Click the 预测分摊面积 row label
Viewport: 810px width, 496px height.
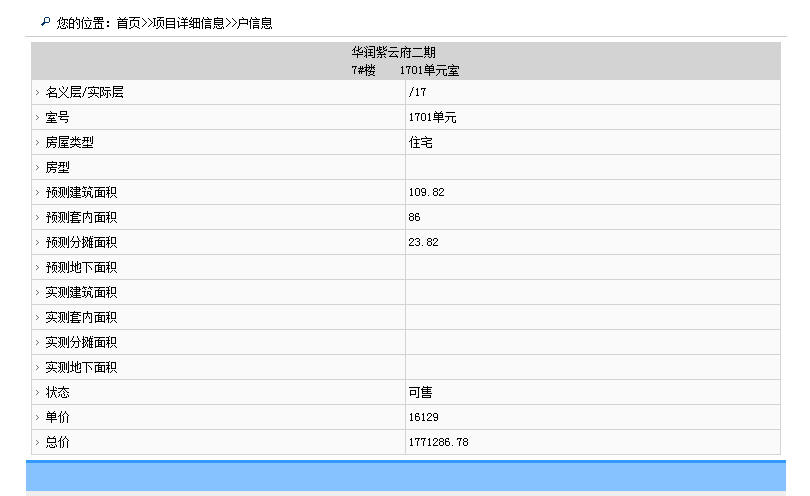pos(82,242)
